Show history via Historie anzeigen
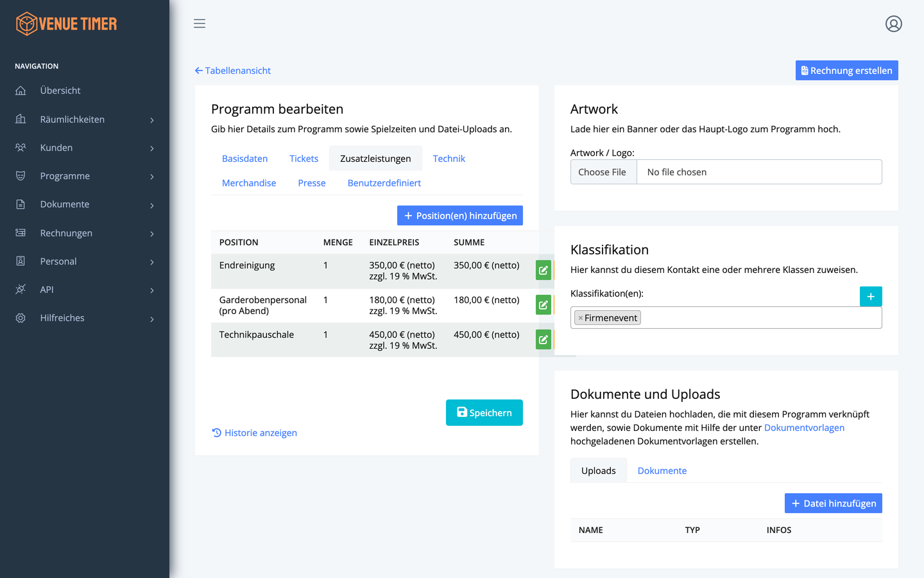Viewport: 924px width, 578px height. coord(255,433)
